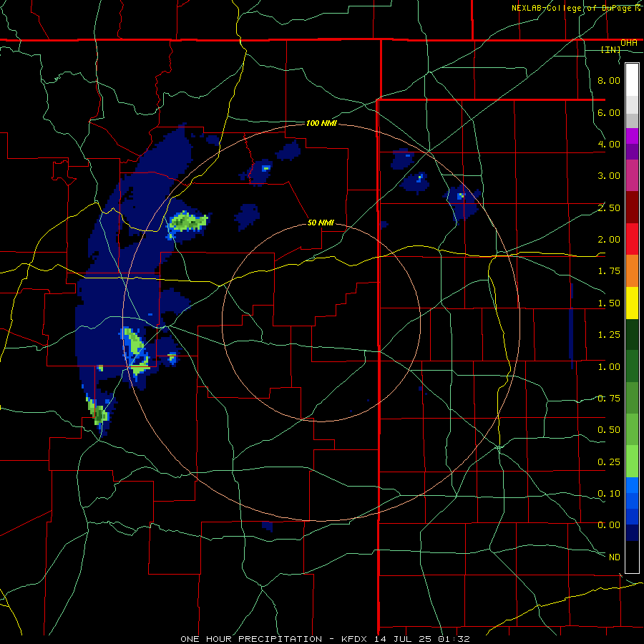Pick the orange legend swatch

coord(632,270)
